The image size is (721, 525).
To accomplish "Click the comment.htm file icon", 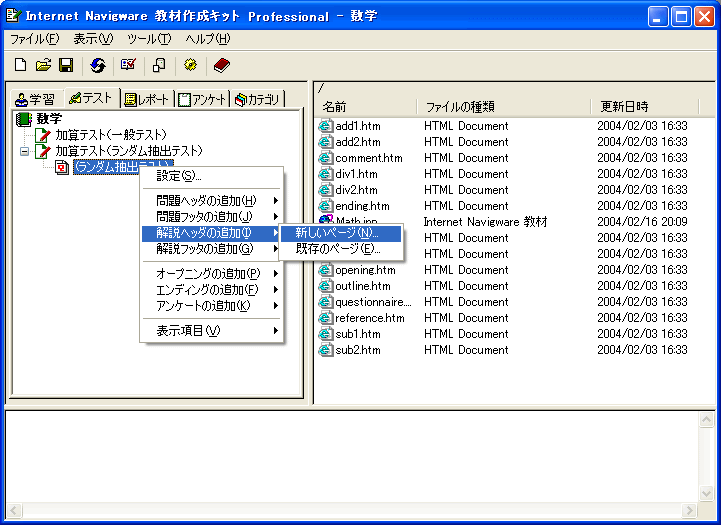I will [326, 158].
